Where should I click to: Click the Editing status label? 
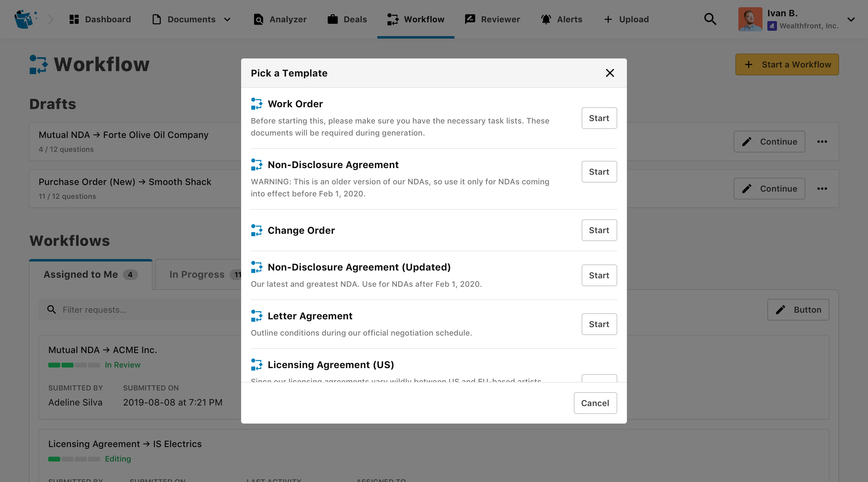(x=118, y=459)
